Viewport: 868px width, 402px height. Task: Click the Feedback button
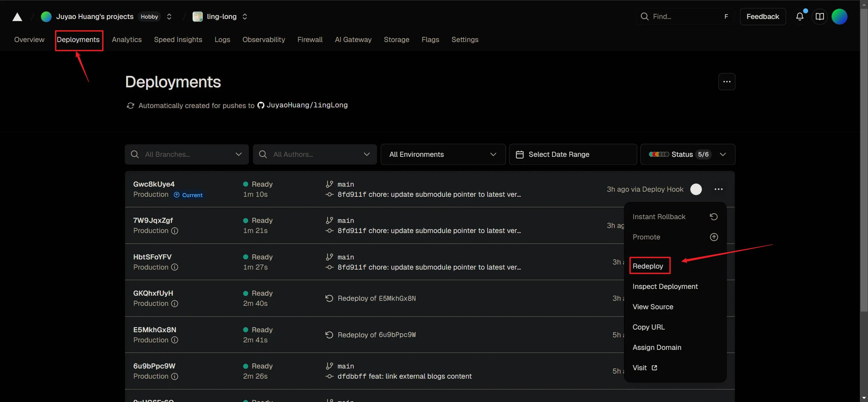763,17
